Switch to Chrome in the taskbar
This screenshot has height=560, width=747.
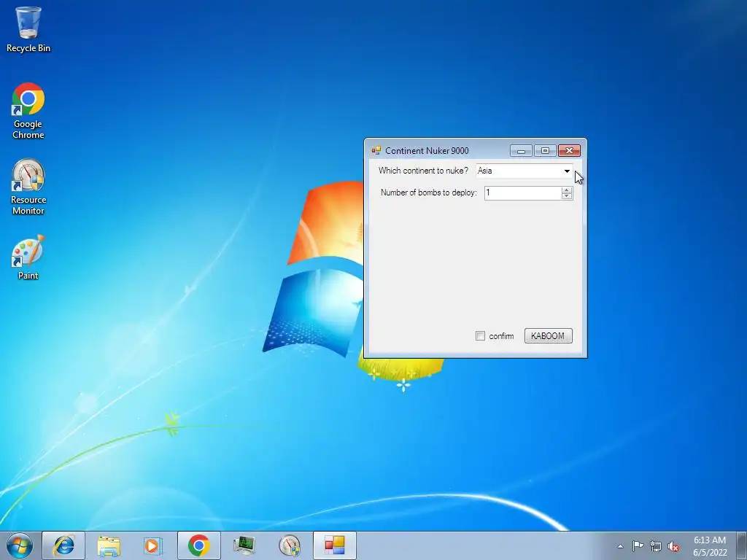click(x=198, y=545)
